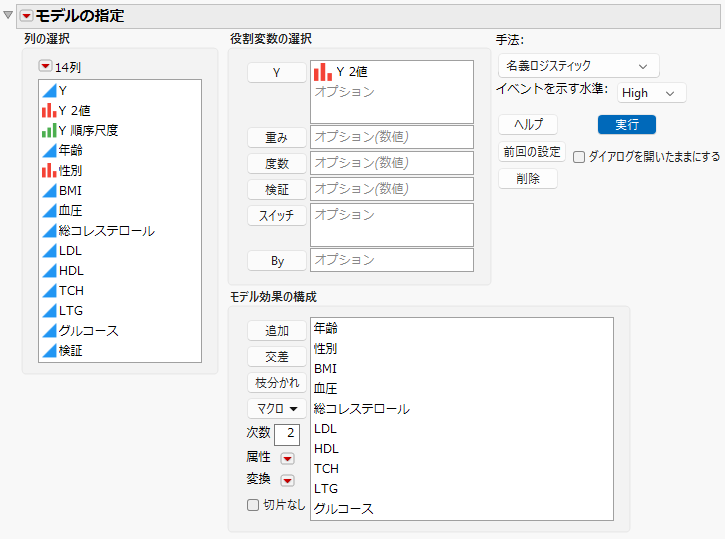Open the 変換 red triangle menu

coord(288,480)
